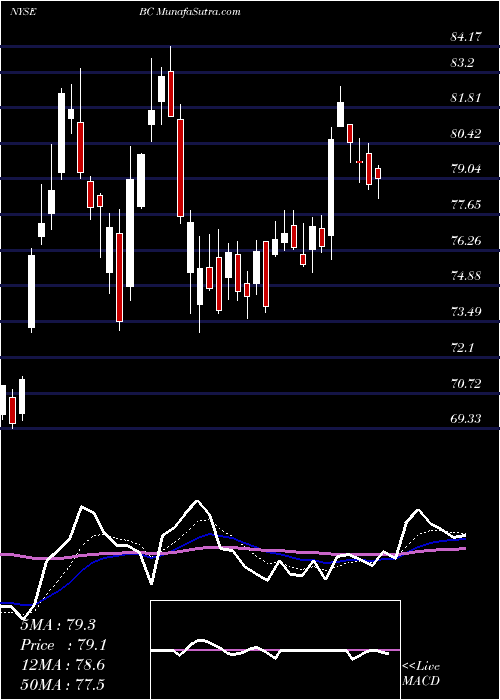Click the Price : 79.1 readout
The image size is (500, 700).
(x=63, y=646)
